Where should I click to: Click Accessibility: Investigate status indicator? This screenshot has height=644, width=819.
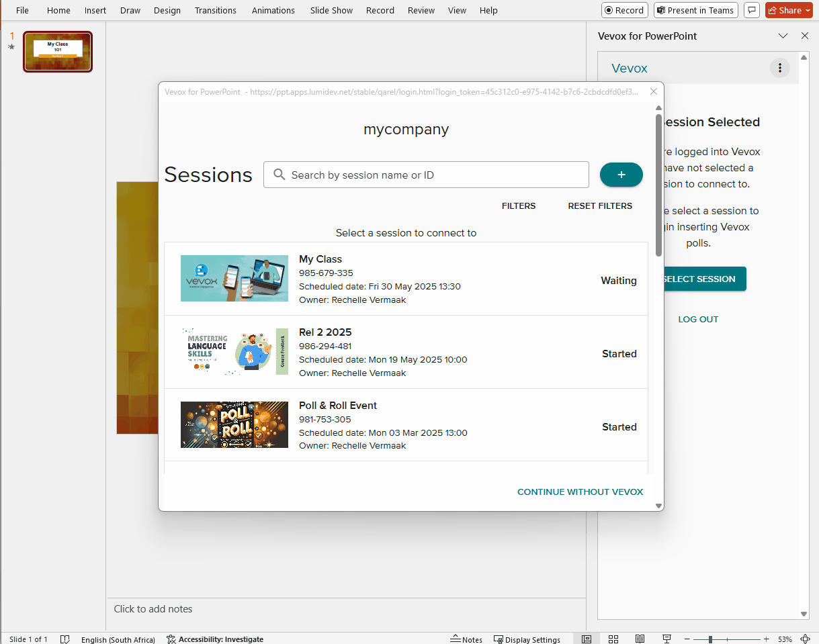[215, 639]
